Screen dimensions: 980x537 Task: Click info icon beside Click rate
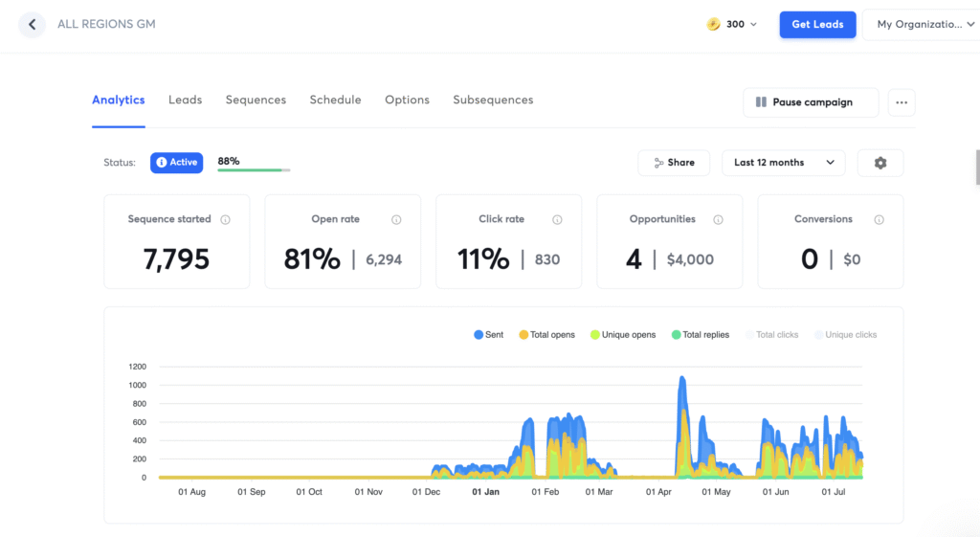(557, 219)
